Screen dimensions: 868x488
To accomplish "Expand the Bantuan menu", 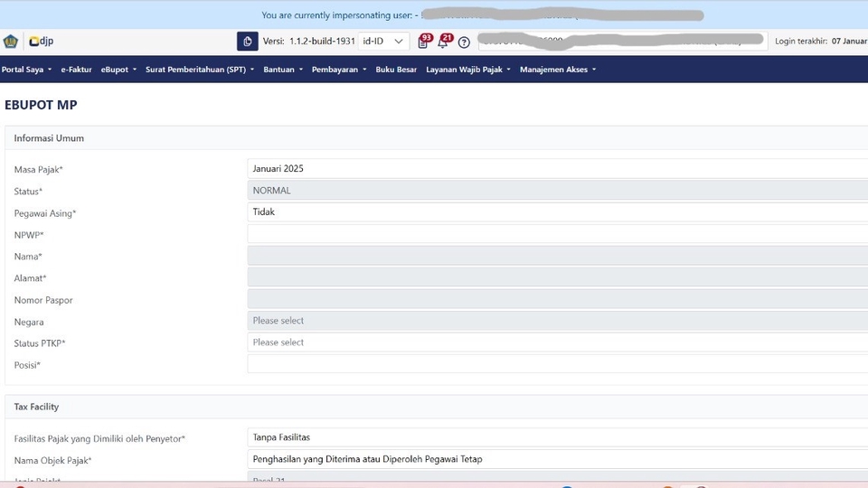I will [283, 70].
